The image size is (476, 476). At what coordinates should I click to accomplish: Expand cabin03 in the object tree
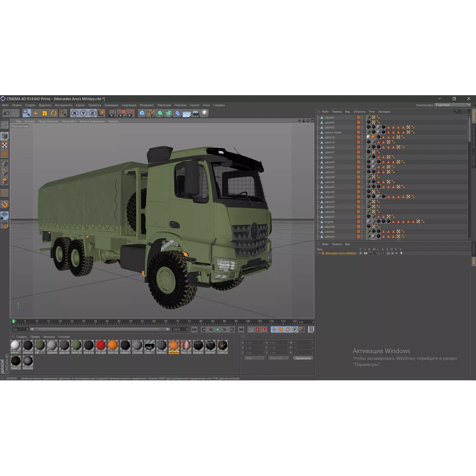coord(319,127)
